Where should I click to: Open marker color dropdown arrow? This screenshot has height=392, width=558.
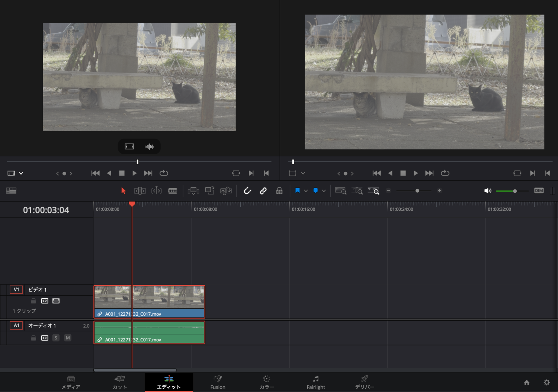[x=324, y=191]
